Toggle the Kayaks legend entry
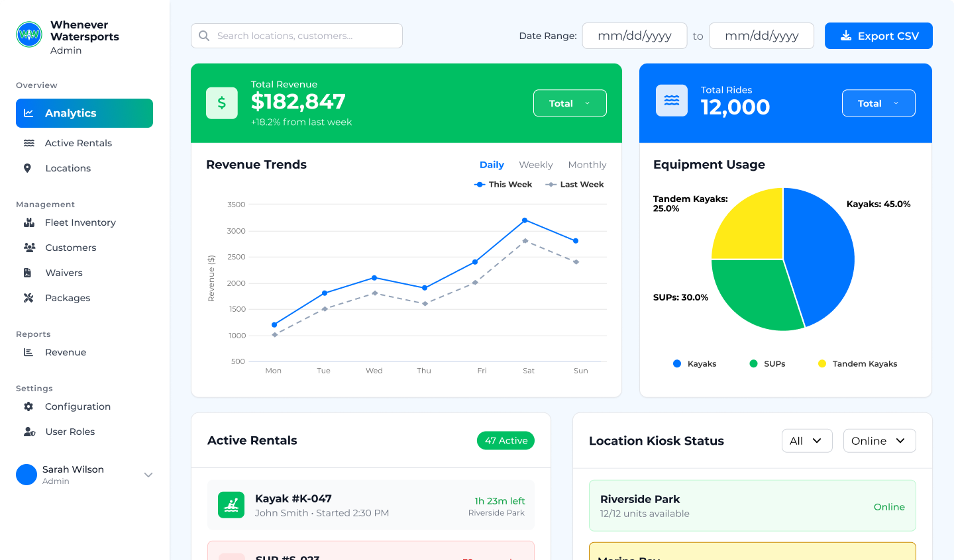954x560 pixels. (x=694, y=364)
